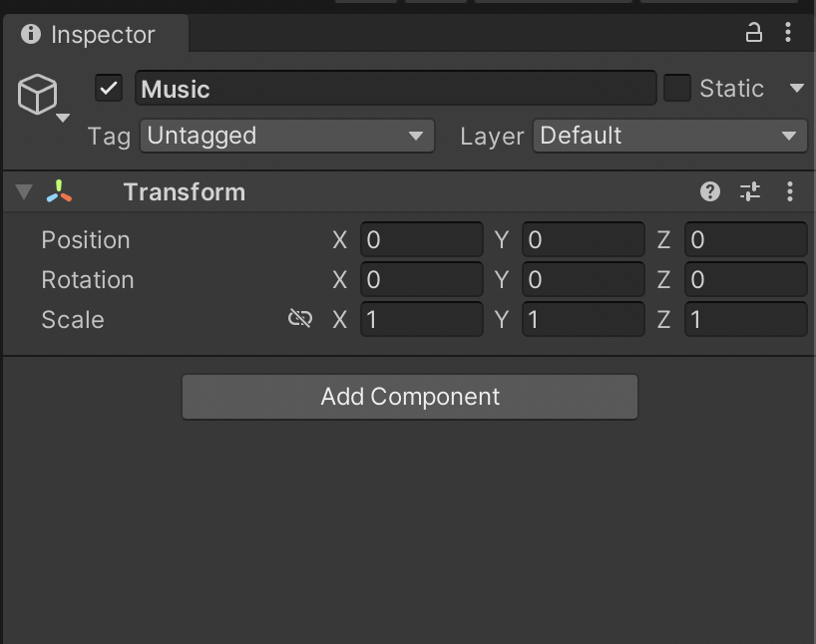Open the Inspector panel three-dot menu
This screenshot has height=644, width=816.
tap(788, 33)
